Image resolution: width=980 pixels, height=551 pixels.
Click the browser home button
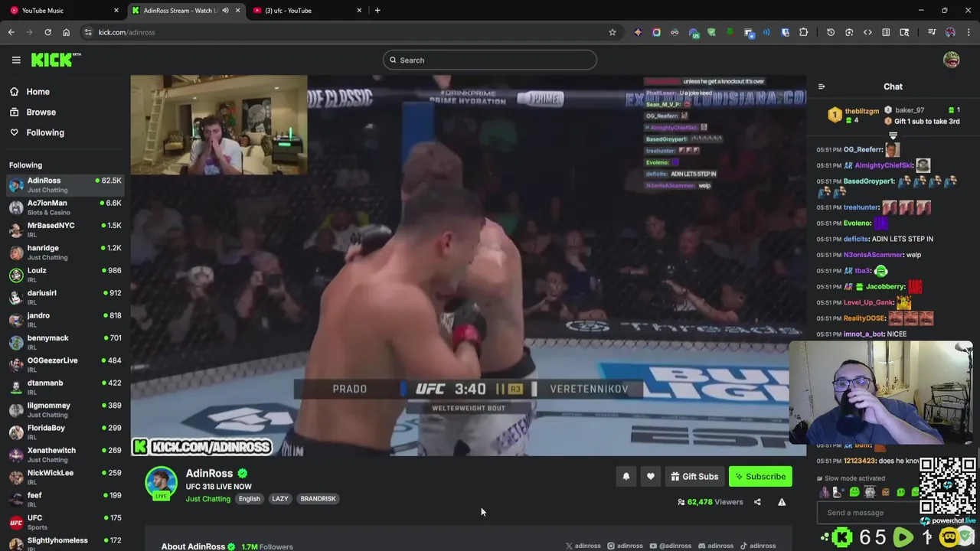[66, 32]
